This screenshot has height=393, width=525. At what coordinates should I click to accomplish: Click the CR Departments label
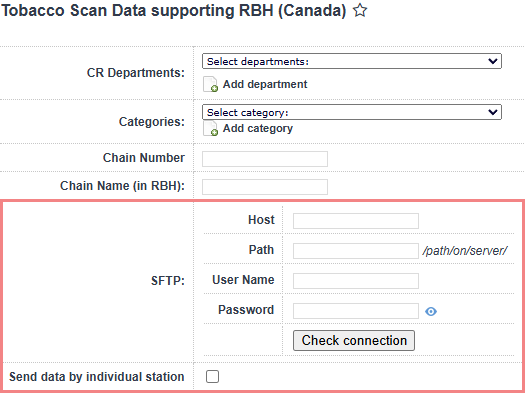pos(136,73)
